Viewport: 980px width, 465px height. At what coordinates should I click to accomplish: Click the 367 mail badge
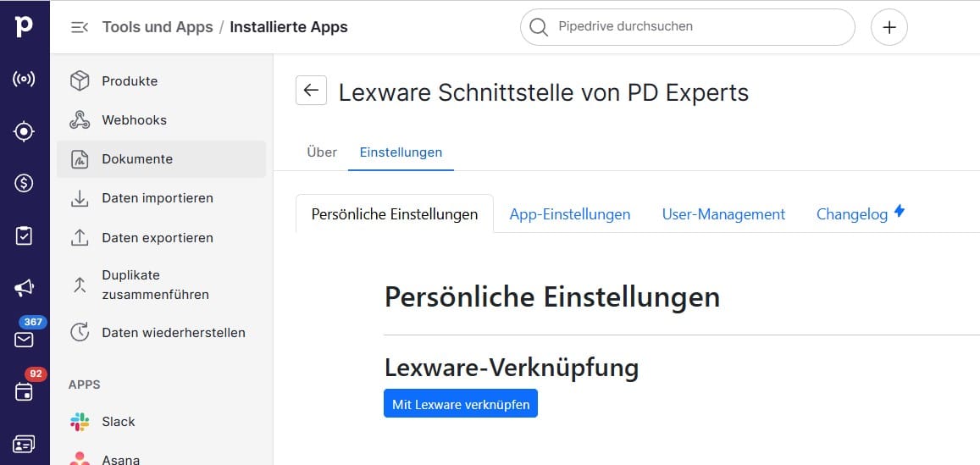tap(32, 323)
